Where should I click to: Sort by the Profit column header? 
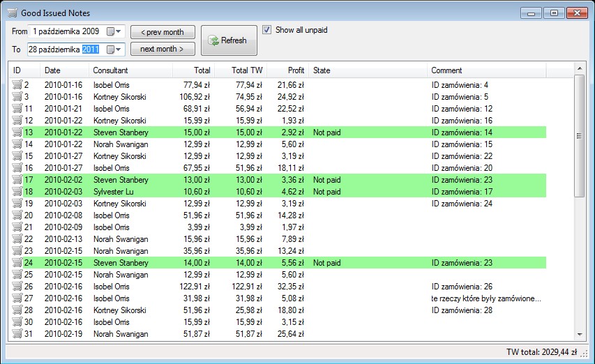(x=287, y=70)
